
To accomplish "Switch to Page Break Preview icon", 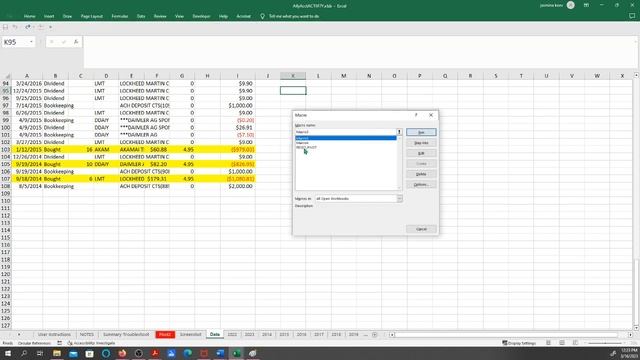I will [x=576, y=343].
